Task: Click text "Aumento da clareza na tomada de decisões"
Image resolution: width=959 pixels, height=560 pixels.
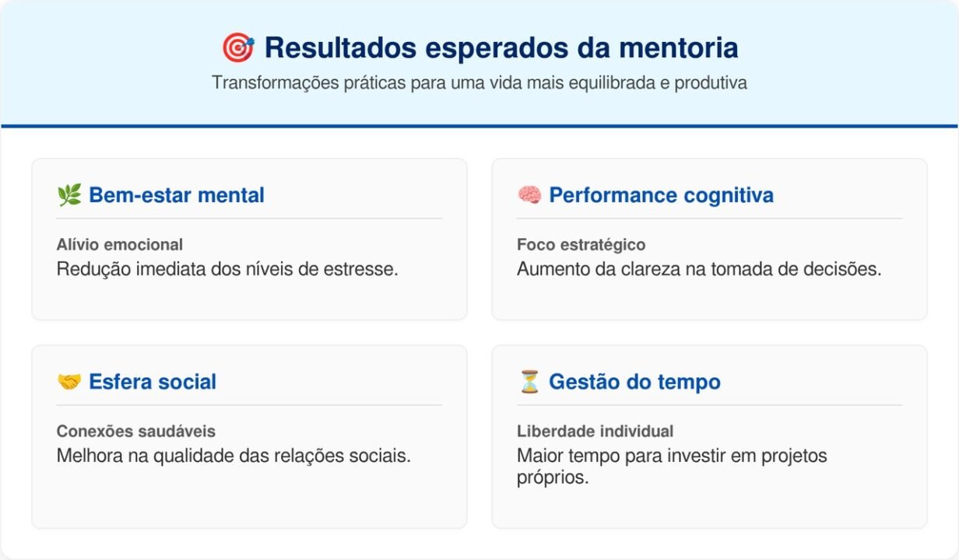Action: coord(699,269)
